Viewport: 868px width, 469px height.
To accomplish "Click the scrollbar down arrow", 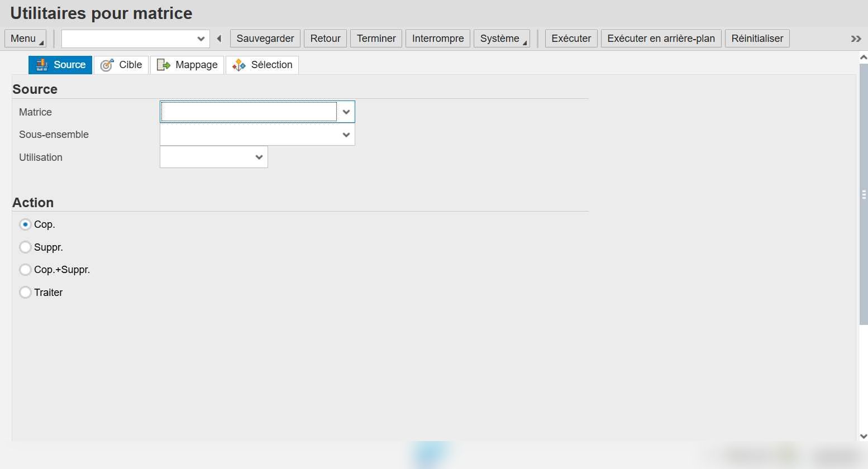I will tap(864, 436).
